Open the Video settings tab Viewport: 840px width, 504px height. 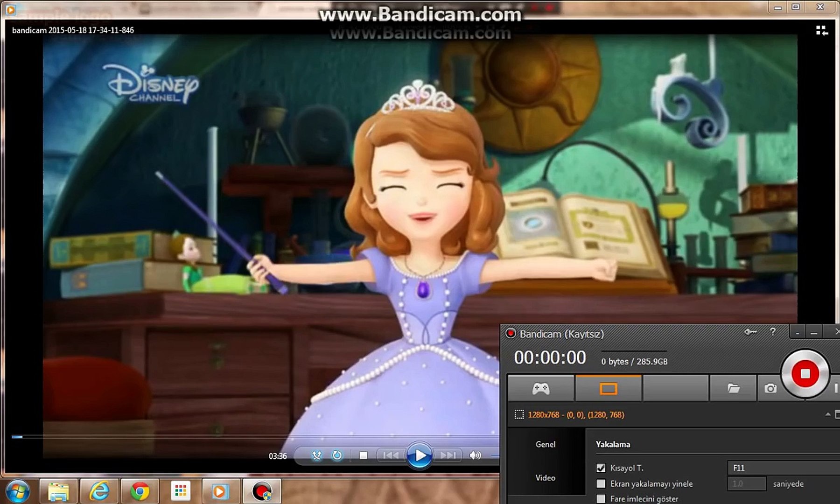pyautogui.click(x=546, y=478)
